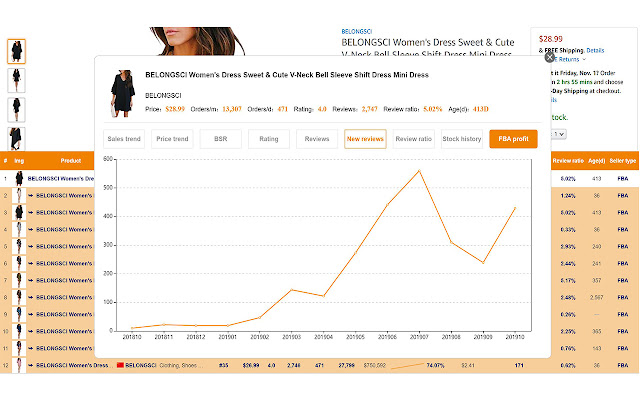Open the BSR tab

(220, 139)
